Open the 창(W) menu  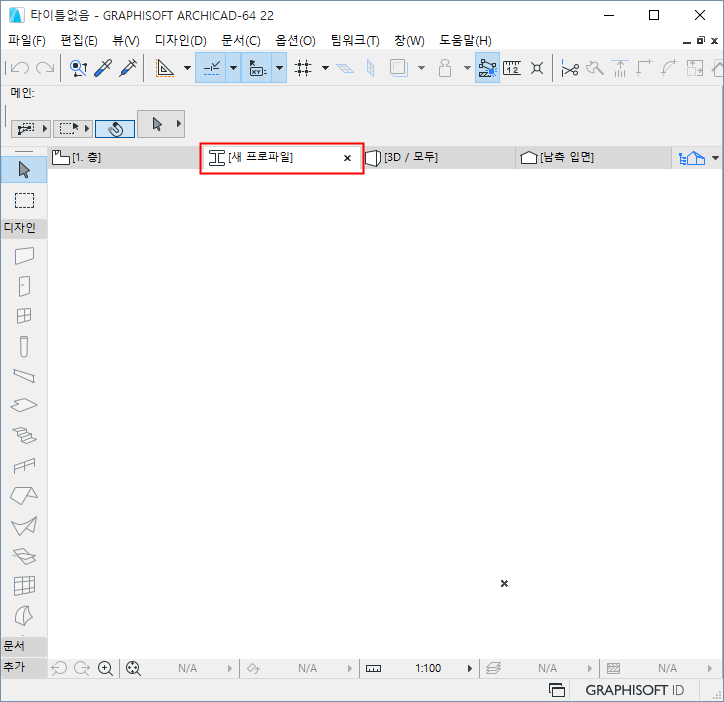coord(409,41)
